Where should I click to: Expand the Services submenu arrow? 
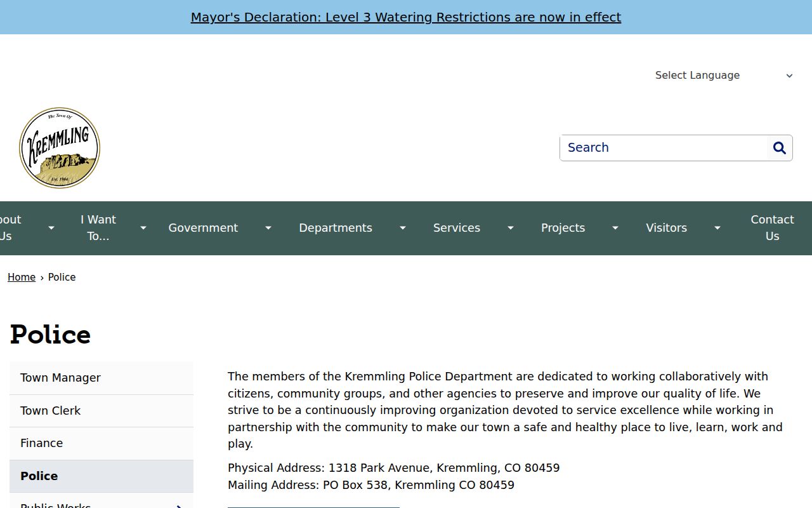point(510,228)
